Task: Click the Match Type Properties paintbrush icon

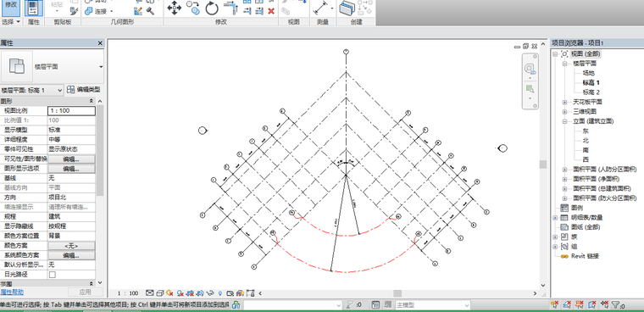Action: [x=75, y=11]
